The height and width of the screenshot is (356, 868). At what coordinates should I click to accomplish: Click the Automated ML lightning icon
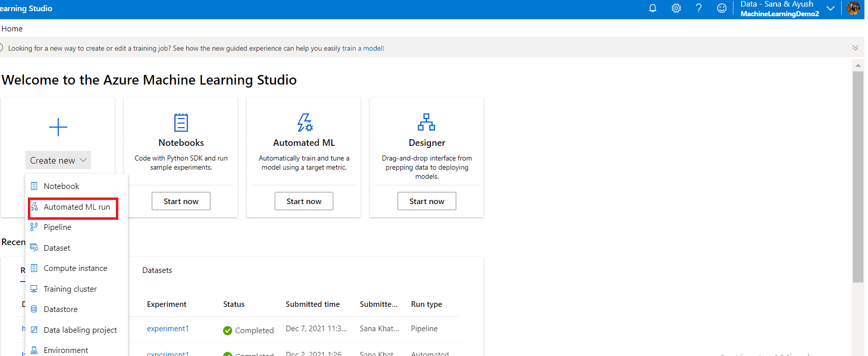click(305, 123)
